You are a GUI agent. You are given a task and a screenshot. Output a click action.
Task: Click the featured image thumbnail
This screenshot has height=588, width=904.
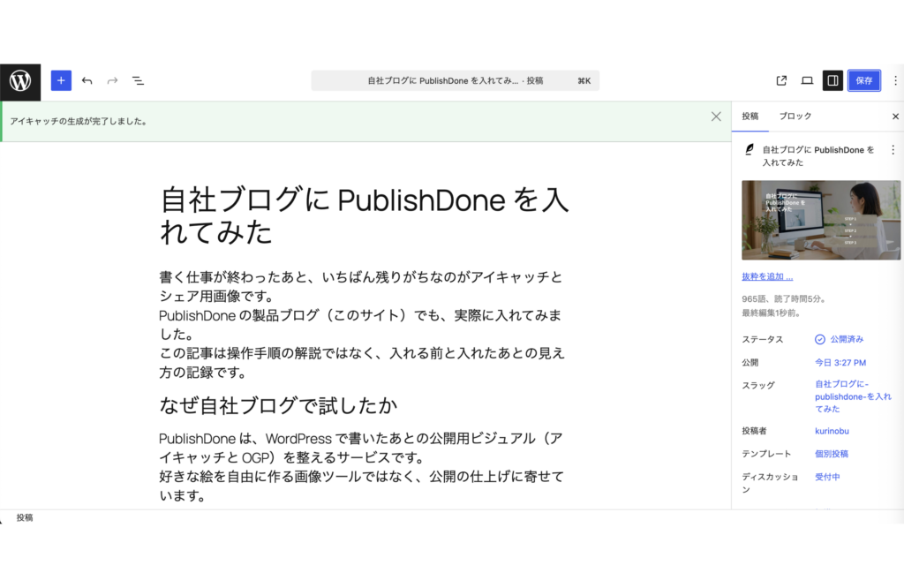(x=821, y=220)
